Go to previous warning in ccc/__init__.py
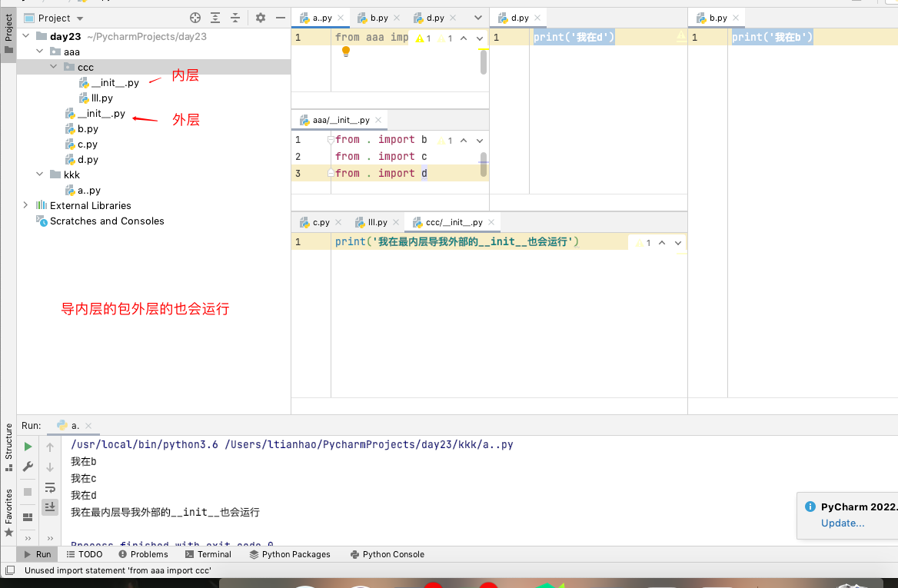Image resolution: width=898 pixels, height=588 pixels. pos(662,243)
